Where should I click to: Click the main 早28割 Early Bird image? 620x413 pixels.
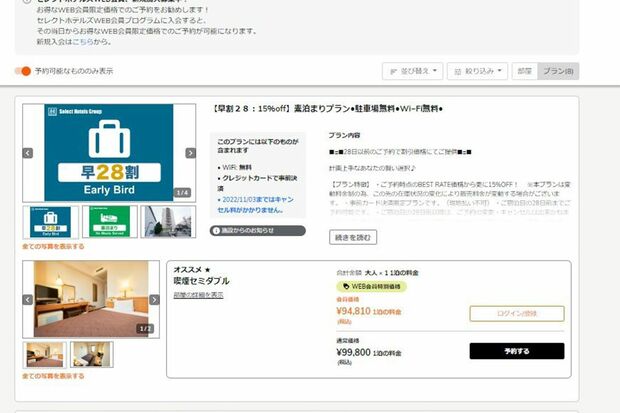(x=109, y=153)
